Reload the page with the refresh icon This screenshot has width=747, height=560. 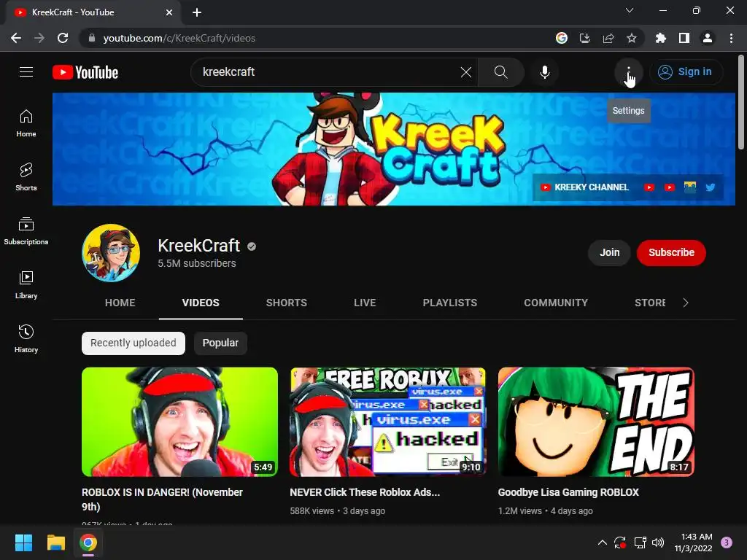(x=63, y=38)
